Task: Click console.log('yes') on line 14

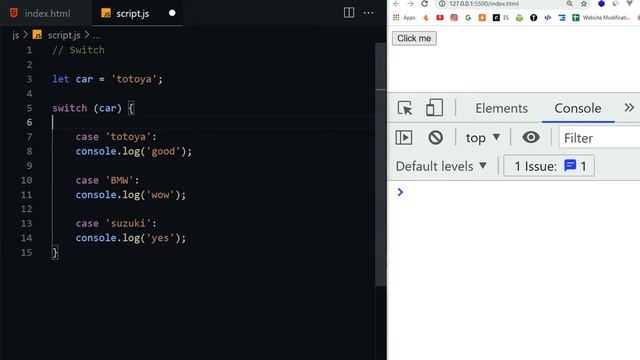Action: coord(130,238)
